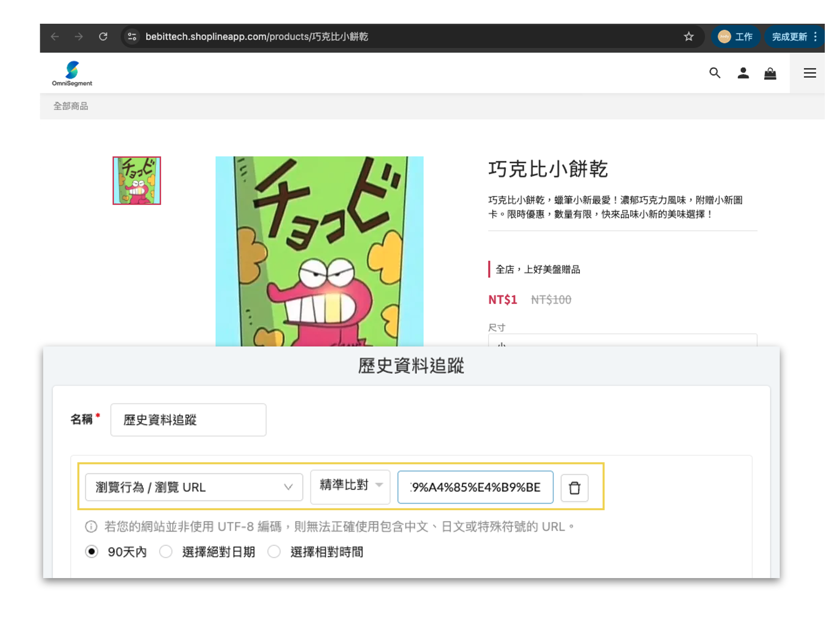Select the 巧克比小餅乾 product thumbnail
This screenshot has width=840, height=617.
136,181
